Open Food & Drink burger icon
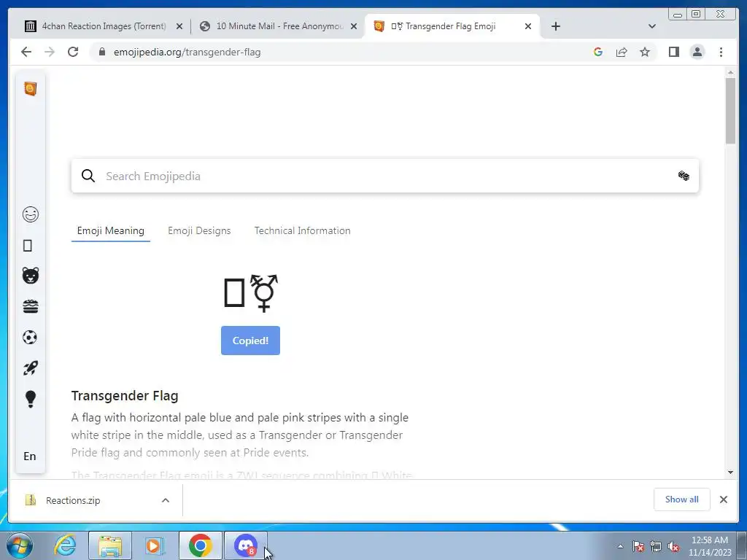The image size is (747, 560). coord(31,306)
